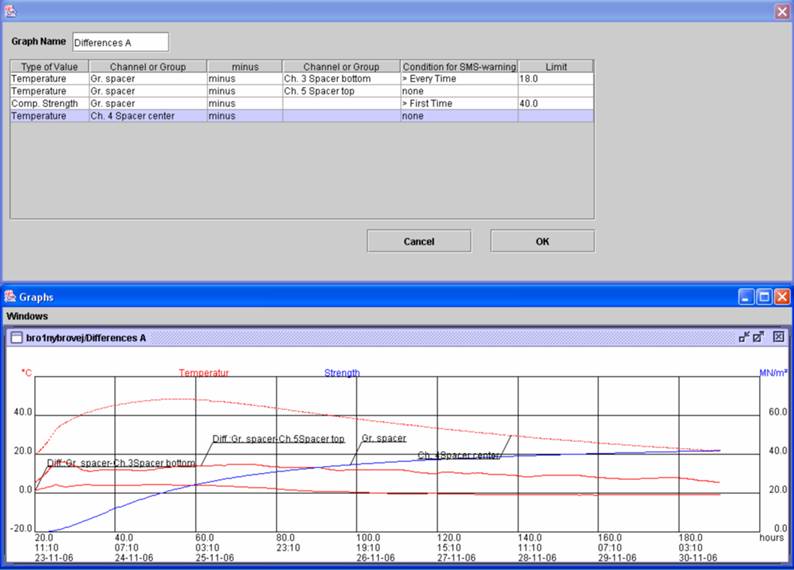Minimize the Graphs window
794x570 pixels.
click(746, 297)
